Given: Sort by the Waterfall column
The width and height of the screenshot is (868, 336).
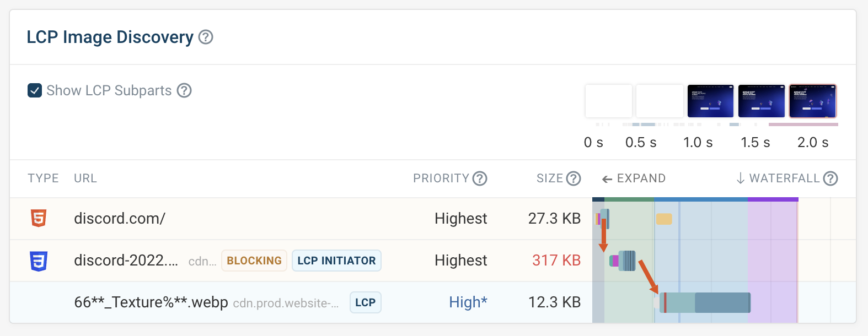Looking at the screenshot, I should pos(778,178).
